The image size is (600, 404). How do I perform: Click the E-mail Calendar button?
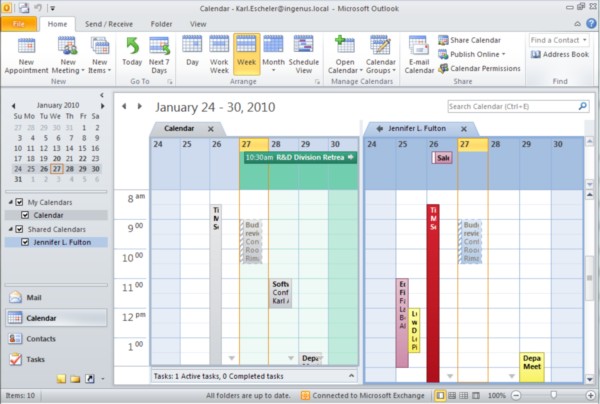[419, 55]
